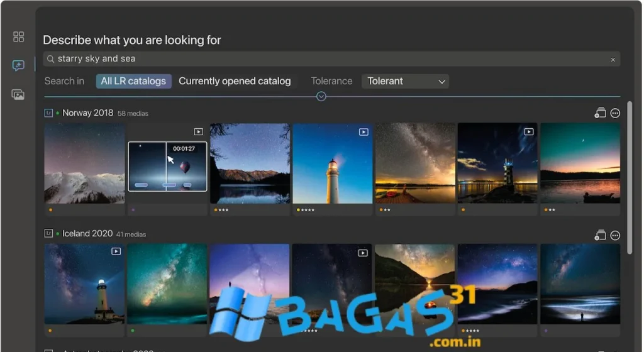The width and height of the screenshot is (644, 352).
Task: Select All LR catalogs search scope
Action: (133, 81)
